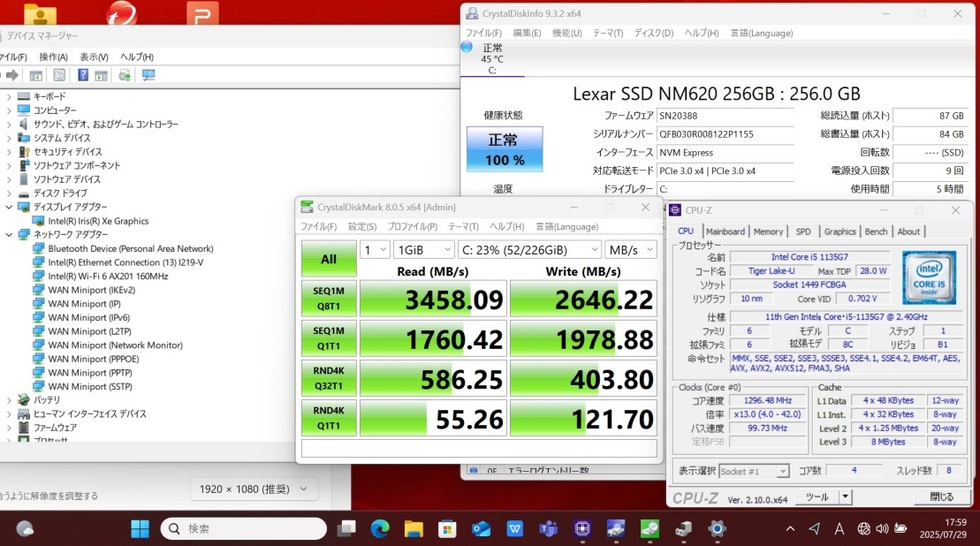Expand the バッテリ node in Device Manager
Screen dimensions: 980x546
pyautogui.click(x=9, y=400)
